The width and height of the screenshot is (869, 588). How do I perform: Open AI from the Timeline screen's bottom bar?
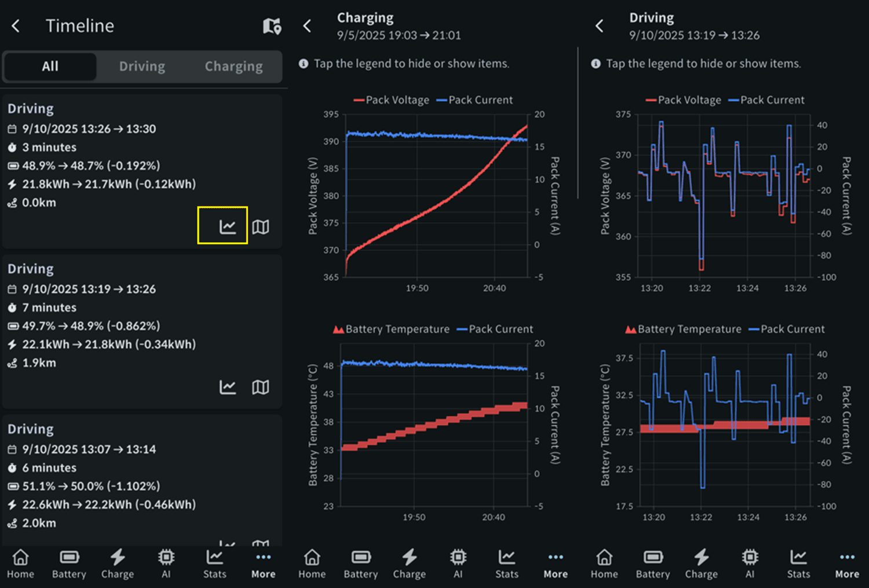point(166,564)
